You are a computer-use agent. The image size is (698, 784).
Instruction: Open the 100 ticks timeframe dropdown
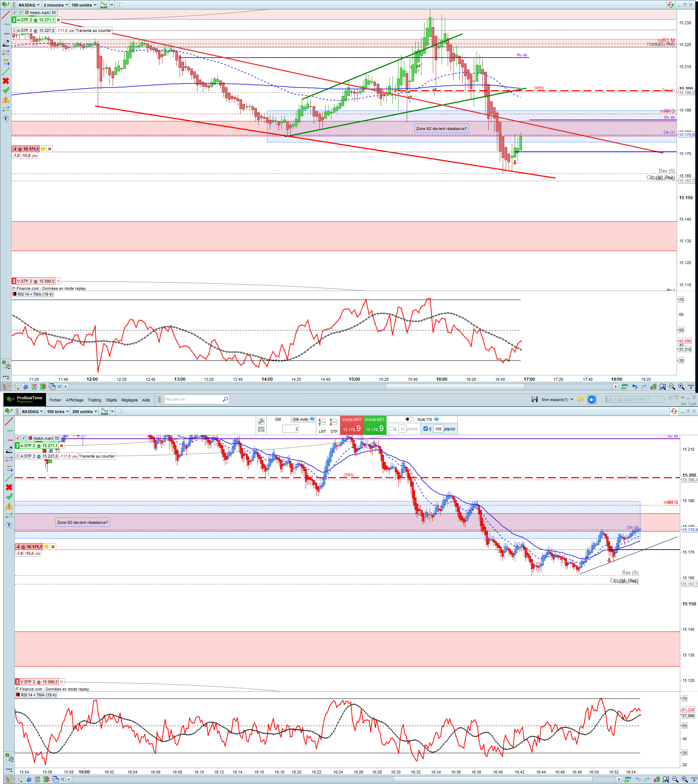(58, 412)
